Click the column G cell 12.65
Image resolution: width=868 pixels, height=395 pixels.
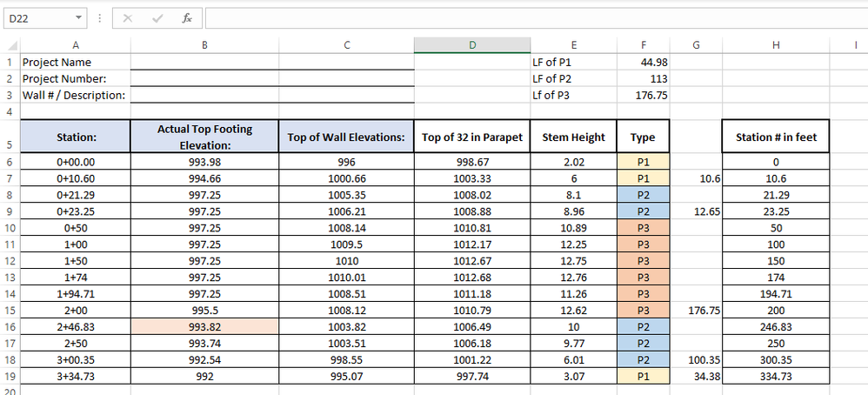click(x=696, y=211)
